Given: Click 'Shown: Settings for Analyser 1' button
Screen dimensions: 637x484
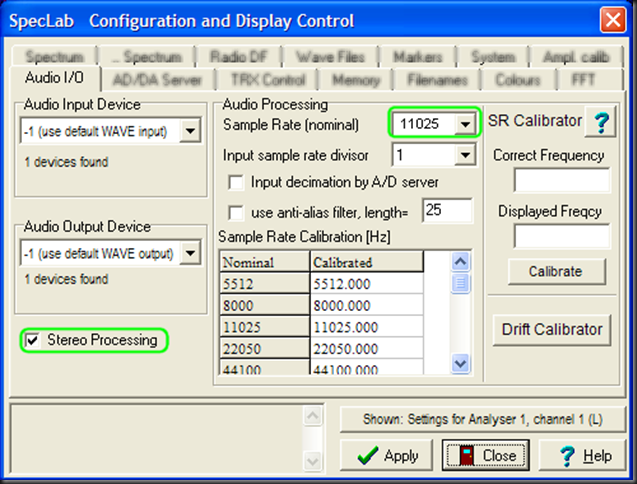Looking at the screenshot, I should coord(482,419).
